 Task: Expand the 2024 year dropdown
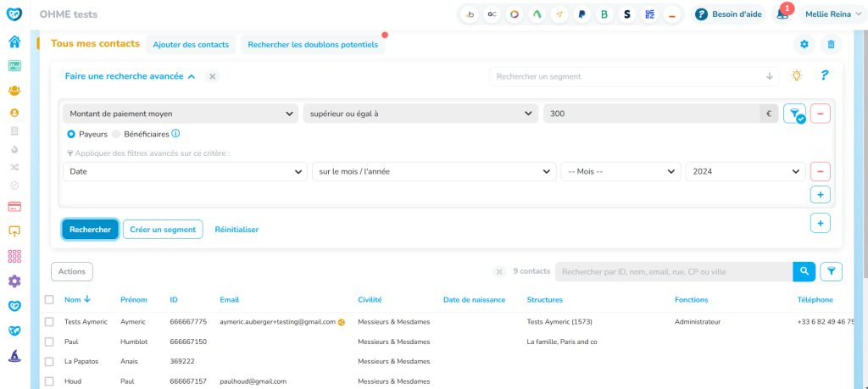[745, 171]
